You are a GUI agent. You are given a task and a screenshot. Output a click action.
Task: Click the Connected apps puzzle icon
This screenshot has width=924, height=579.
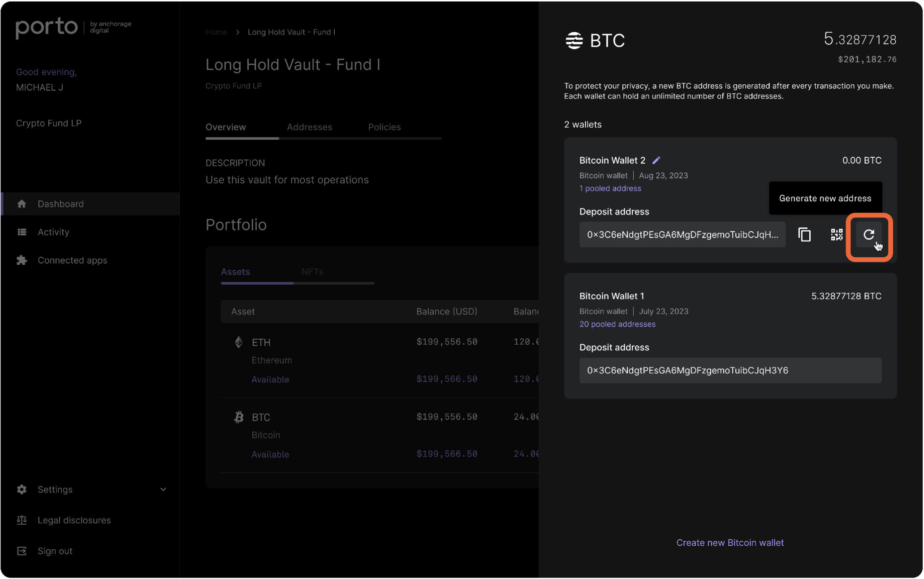point(22,260)
